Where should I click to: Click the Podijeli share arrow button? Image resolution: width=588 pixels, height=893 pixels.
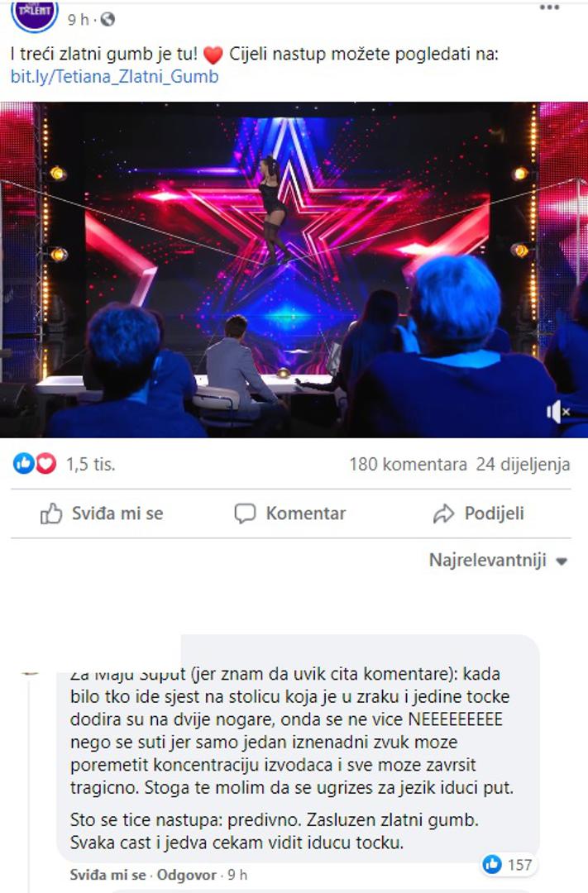point(479,513)
